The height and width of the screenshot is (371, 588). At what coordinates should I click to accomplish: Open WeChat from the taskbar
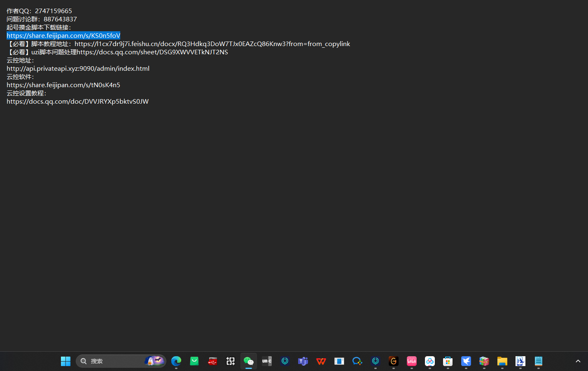(249, 361)
